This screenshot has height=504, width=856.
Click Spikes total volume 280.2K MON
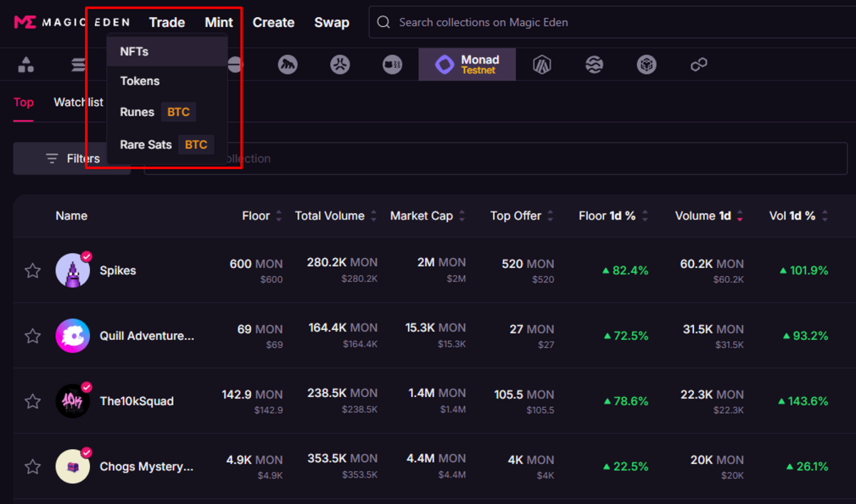[342, 262]
